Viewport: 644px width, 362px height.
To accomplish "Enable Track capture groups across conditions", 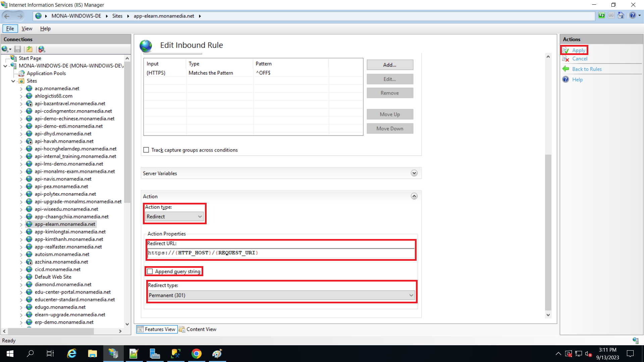I will pos(146,150).
